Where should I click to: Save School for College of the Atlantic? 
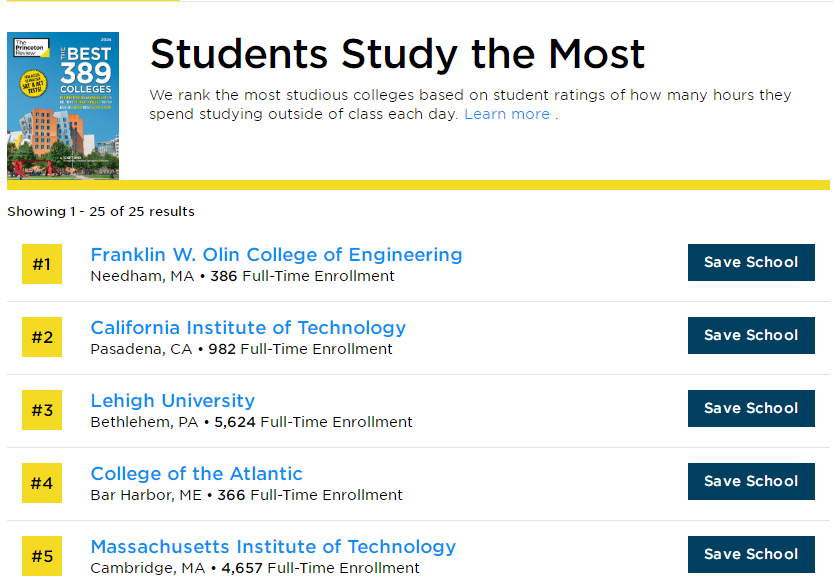point(750,481)
